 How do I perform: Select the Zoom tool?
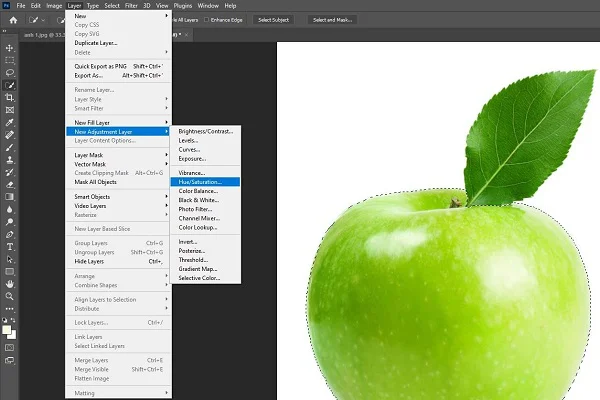point(10,296)
